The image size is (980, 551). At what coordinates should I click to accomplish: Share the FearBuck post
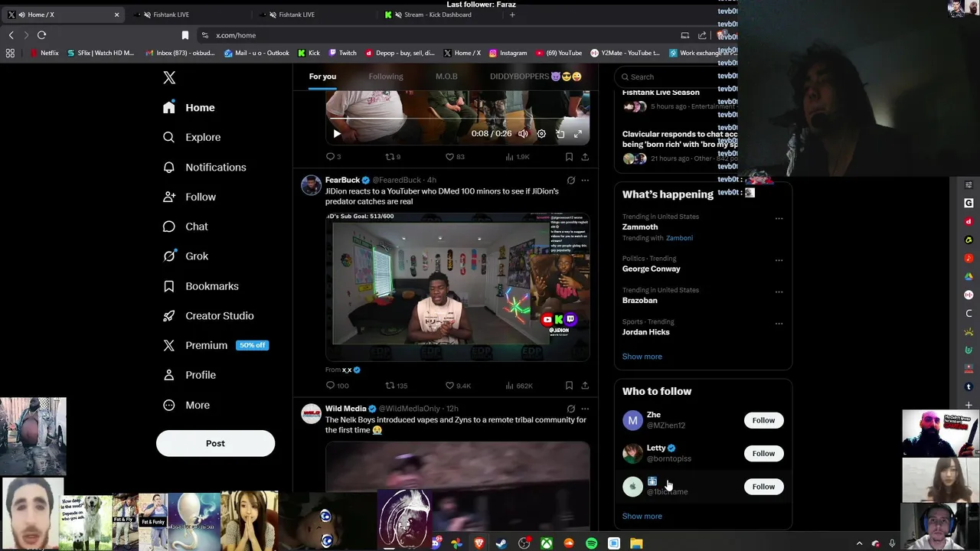(x=585, y=386)
